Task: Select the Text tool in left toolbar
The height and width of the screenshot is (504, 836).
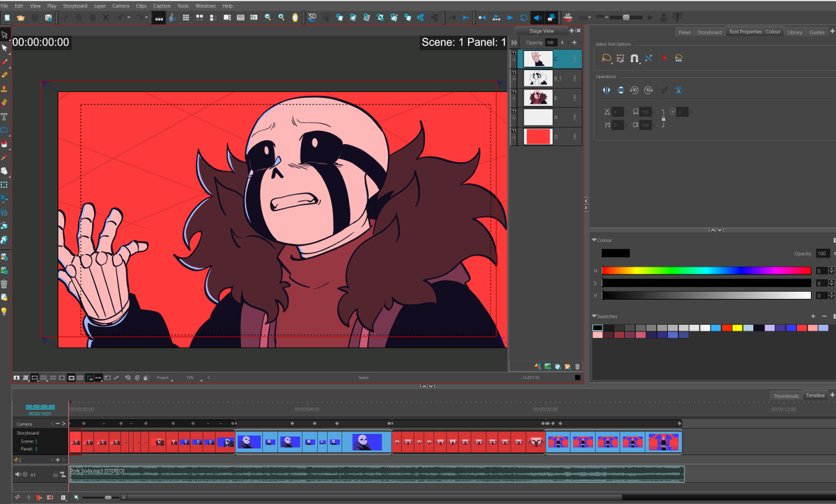Action: pos(4,116)
